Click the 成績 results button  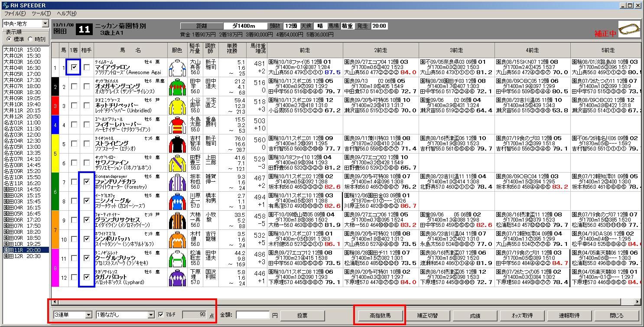[x=475, y=315]
